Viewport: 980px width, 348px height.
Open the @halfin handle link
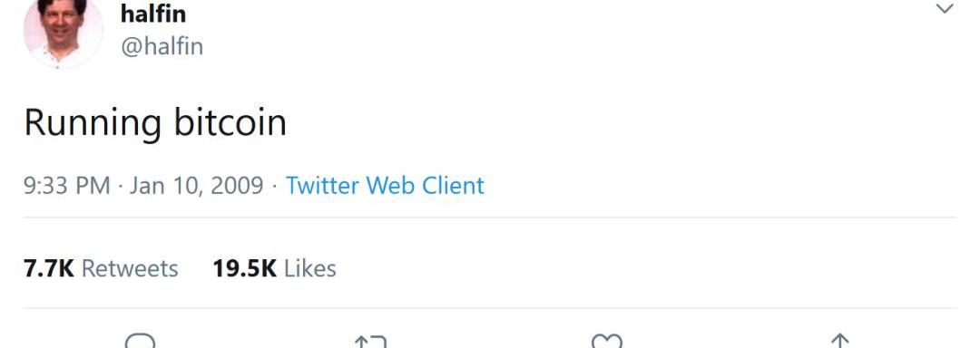coord(162,46)
